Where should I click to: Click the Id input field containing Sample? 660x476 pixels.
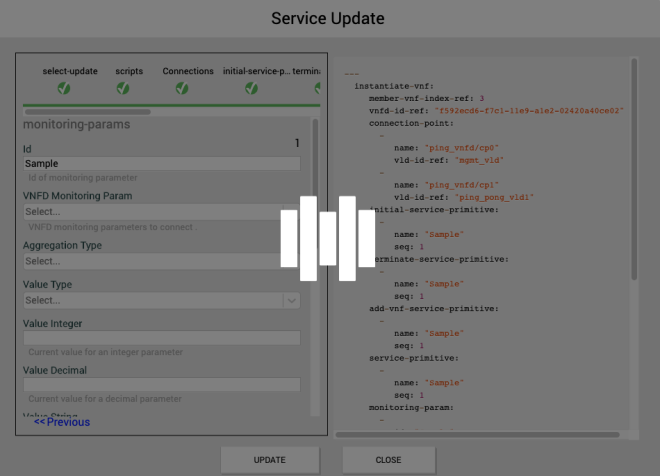pyautogui.click(x=161, y=164)
